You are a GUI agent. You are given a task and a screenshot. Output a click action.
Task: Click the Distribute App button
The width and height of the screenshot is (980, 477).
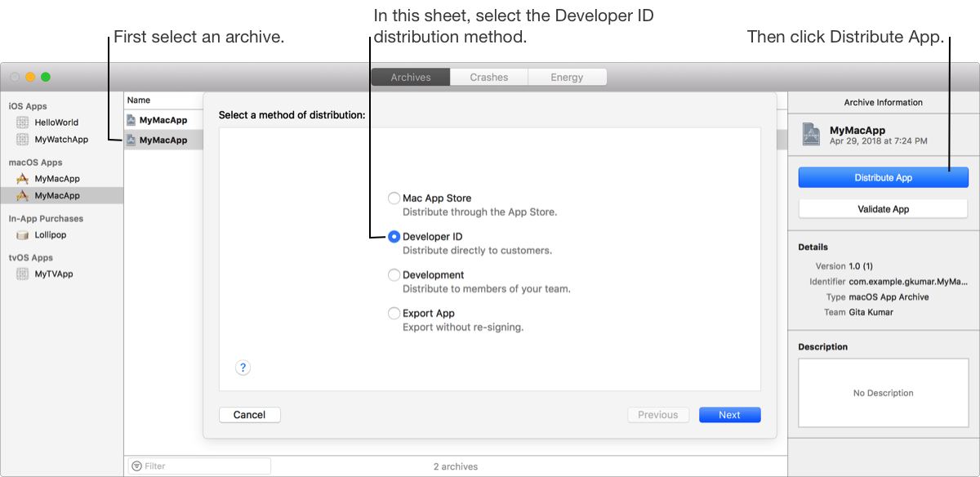click(883, 177)
